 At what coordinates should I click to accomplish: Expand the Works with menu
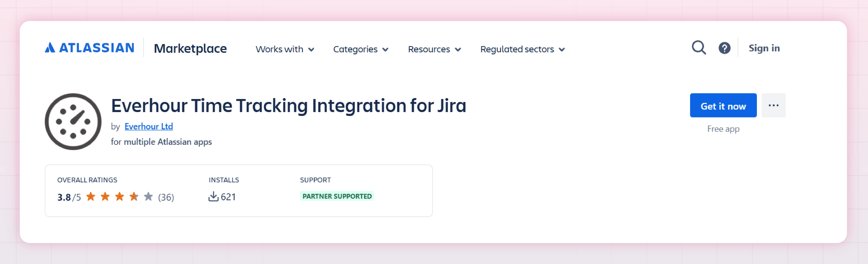point(285,49)
